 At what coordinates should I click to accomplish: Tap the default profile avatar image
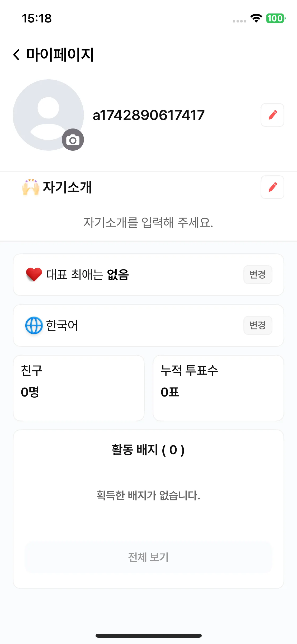[48, 115]
